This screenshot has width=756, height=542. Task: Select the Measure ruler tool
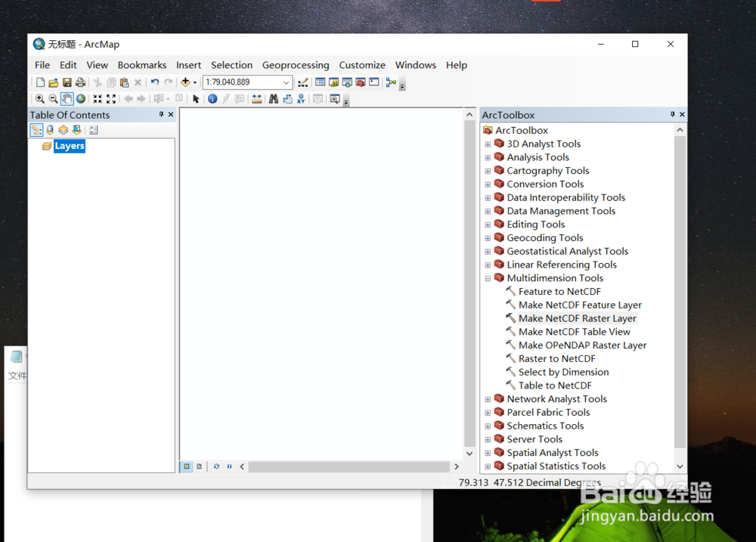tap(257, 99)
